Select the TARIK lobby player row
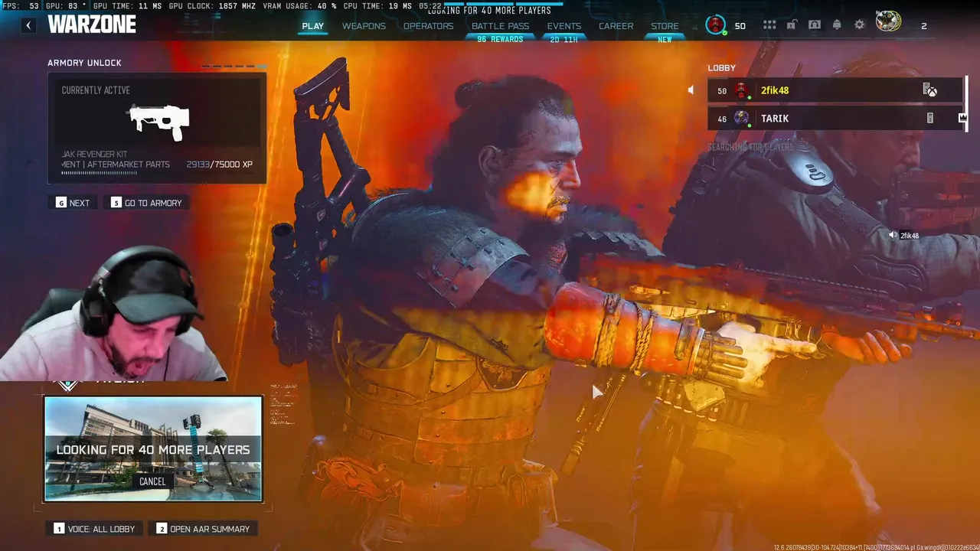This screenshot has width=980, height=551. coord(835,118)
